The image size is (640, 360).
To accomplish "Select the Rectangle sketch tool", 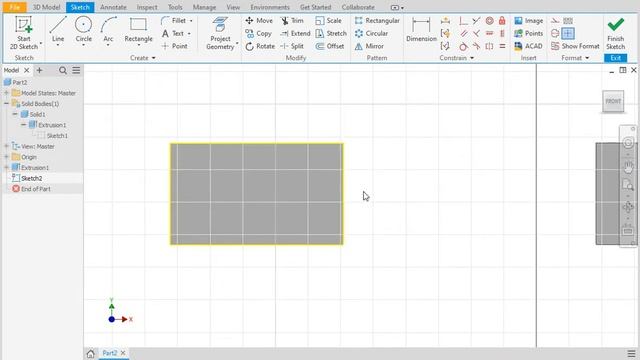I will (x=138, y=30).
